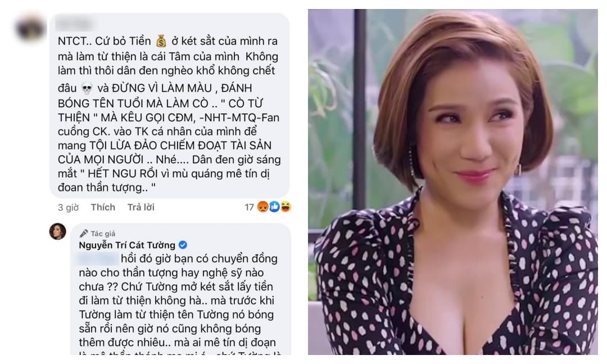Open the blurred commenter profile avatar
This screenshot has height=364, width=607.
tap(30, 28)
